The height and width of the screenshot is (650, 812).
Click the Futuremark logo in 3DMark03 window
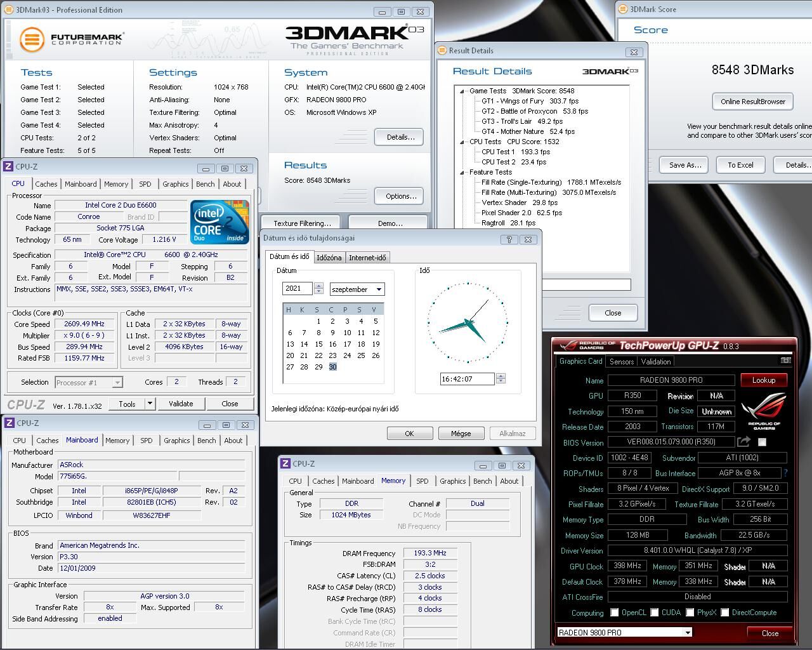[71, 39]
